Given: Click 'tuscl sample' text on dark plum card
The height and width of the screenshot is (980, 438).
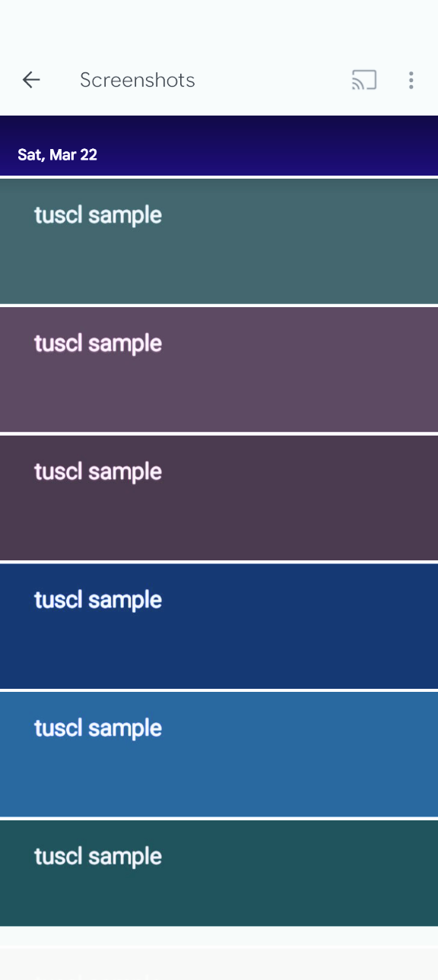Looking at the screenshot, I should tap(98, 472).
